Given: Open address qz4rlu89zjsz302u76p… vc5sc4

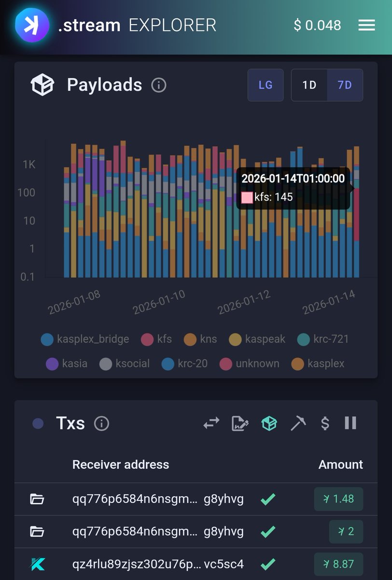Looking at the screenshot, I should 158,564.
